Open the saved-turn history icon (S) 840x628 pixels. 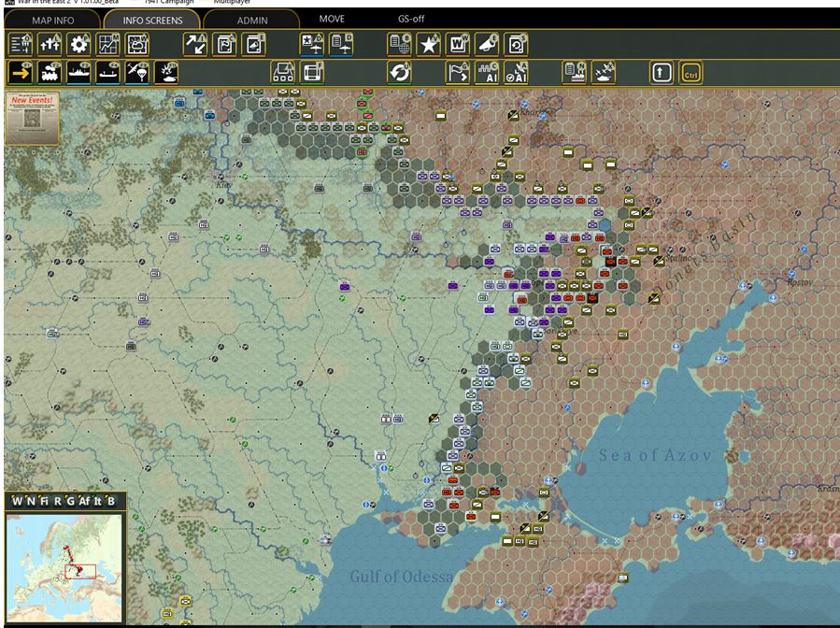click(x=516, y=44)
